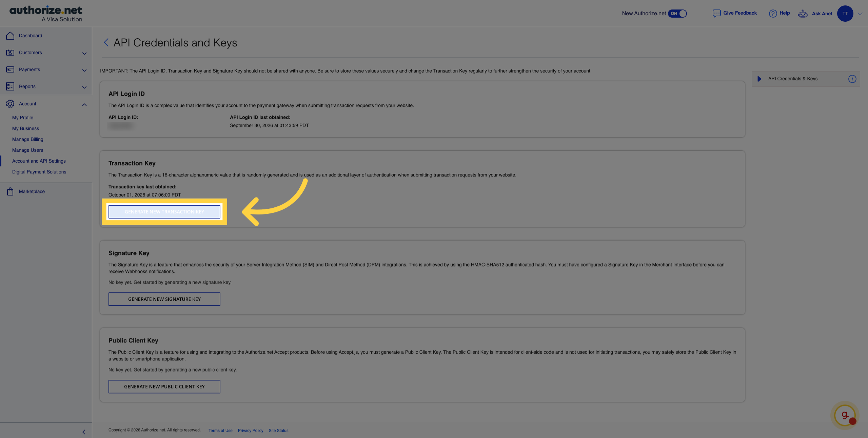Collapse the sidebar with bottom arrow

[84, 432]
